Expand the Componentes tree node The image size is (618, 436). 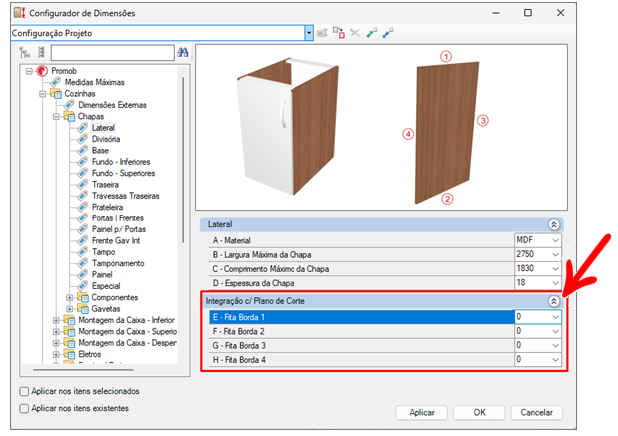tap(69, 297)
